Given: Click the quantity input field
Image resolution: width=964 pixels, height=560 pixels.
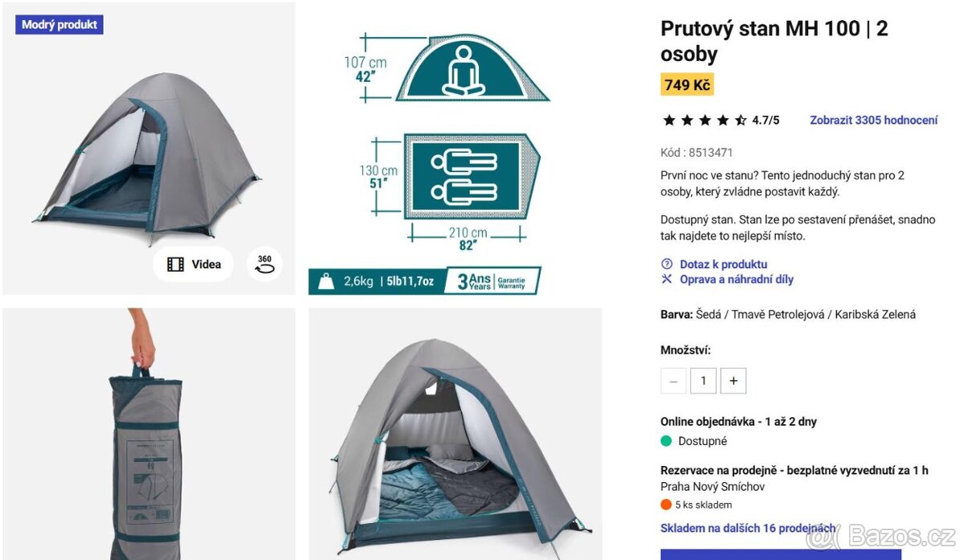Looking at the screenshot, I should [703, 381].
